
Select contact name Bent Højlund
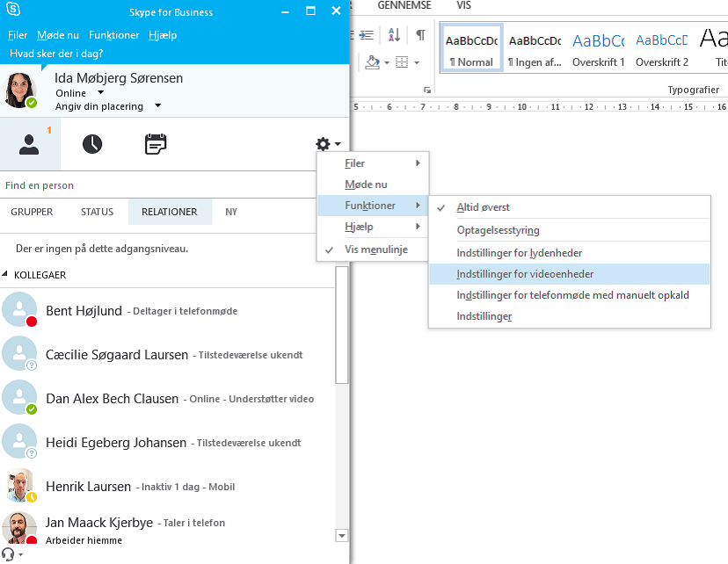84,311
